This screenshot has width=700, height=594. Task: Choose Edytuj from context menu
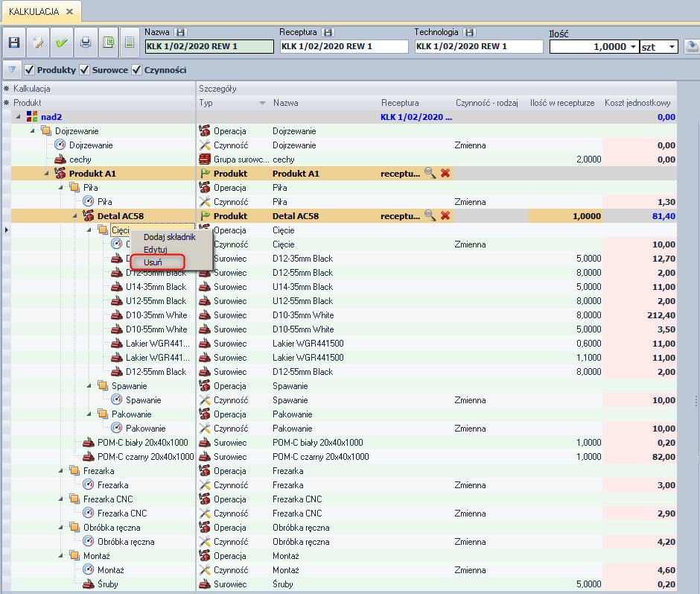pyautogui.click(x=156, y=250)
